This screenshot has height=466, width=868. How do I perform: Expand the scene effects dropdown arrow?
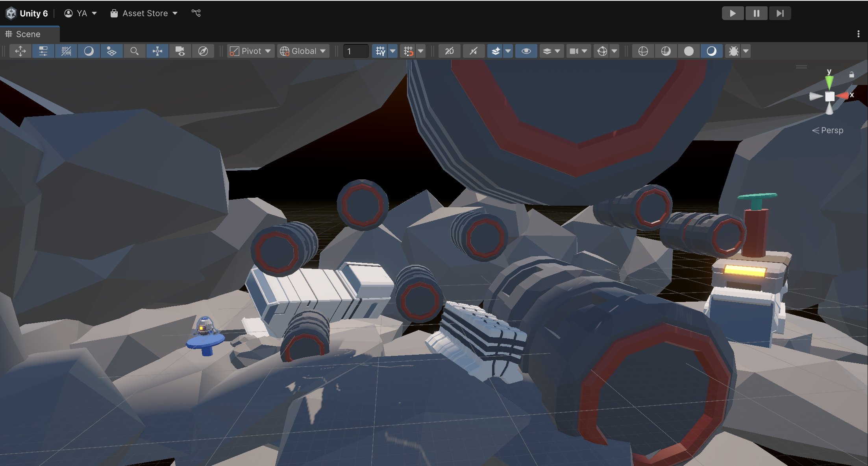pos(508,51)
